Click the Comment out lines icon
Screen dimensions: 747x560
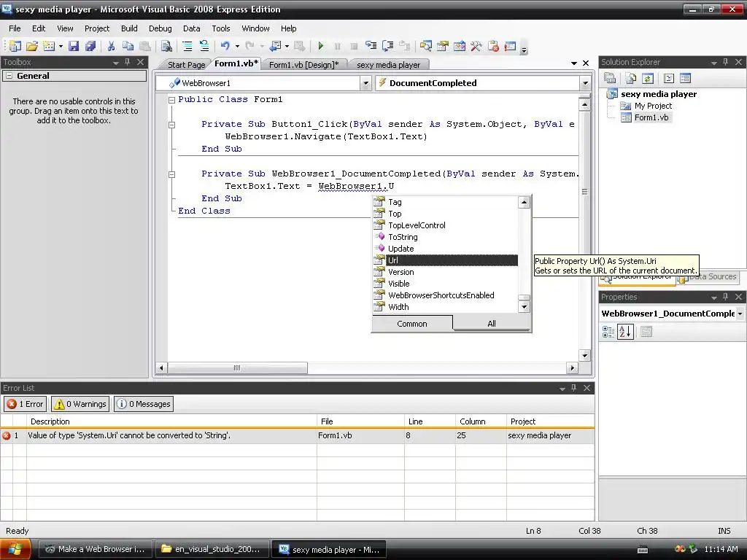click(x=187, y=46)
